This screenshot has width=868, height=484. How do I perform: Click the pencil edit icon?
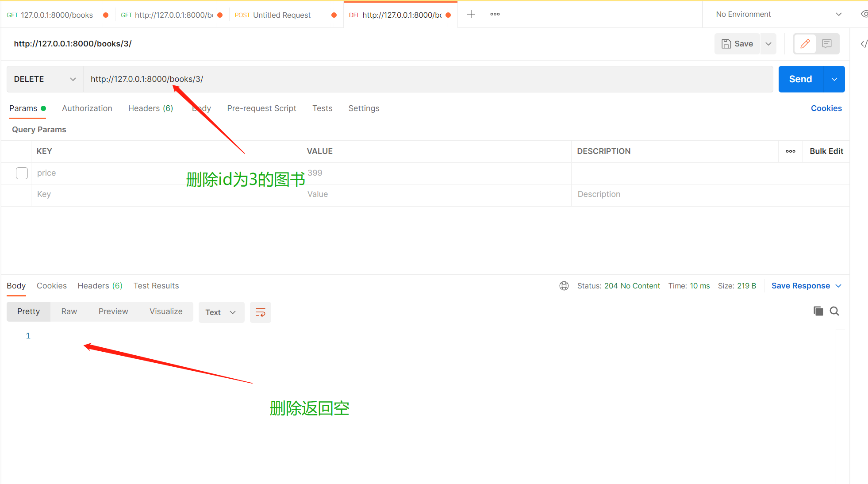point(805,44)
